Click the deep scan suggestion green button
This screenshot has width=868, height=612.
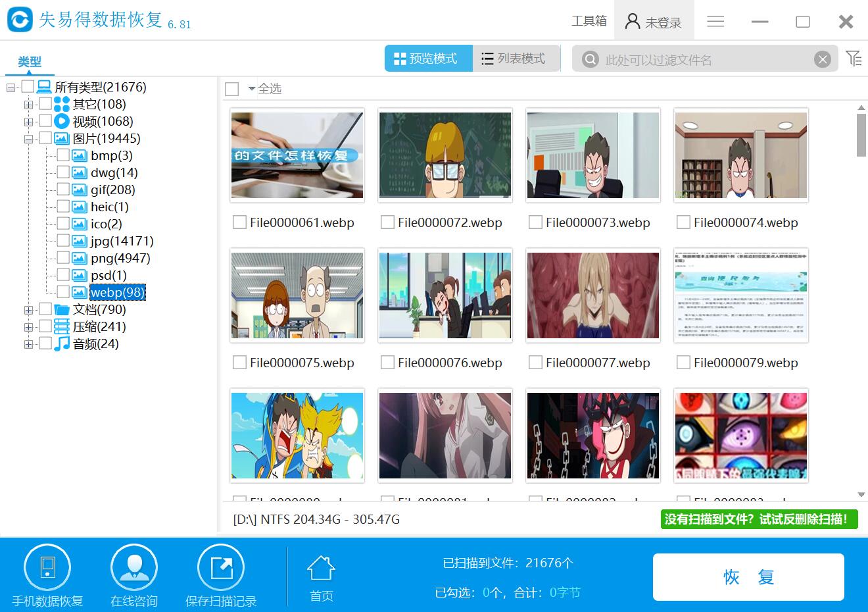point(759,519)
